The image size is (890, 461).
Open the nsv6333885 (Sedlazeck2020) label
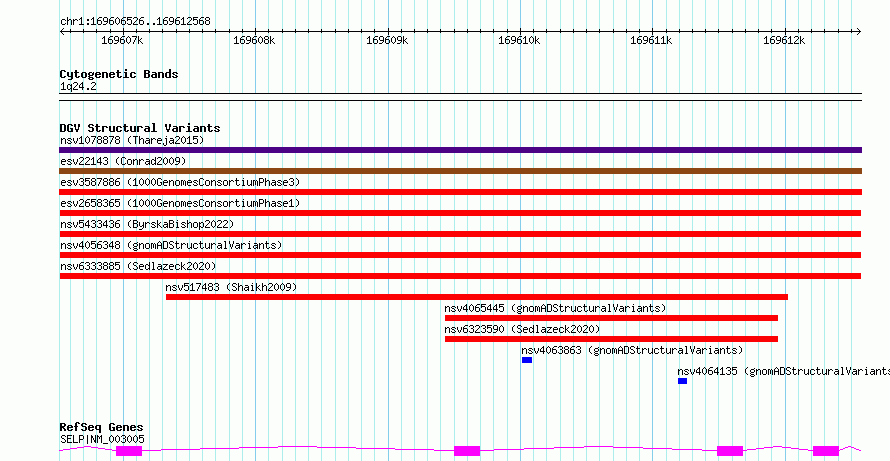[x=138, y=266]
